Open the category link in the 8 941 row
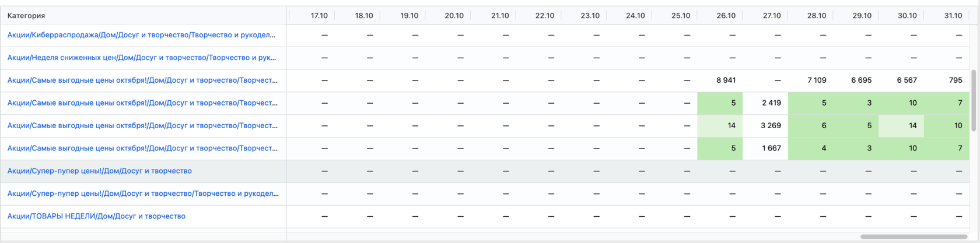Viewport: 980px width, 243px height. 142,80
